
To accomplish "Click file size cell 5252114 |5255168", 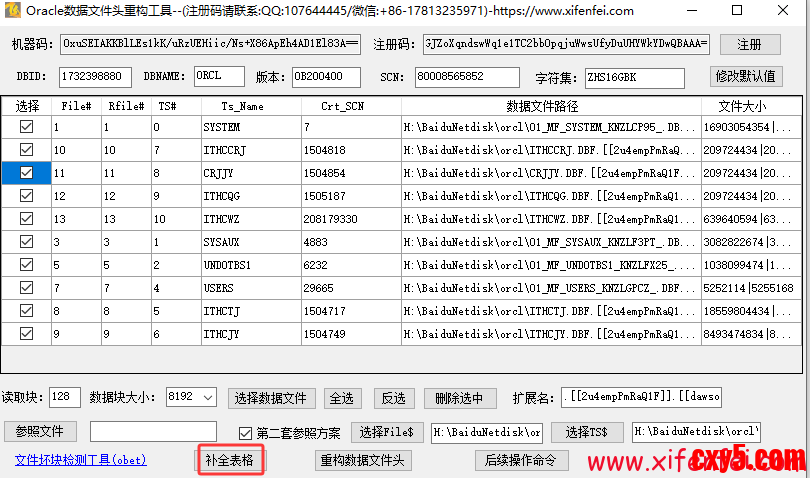I will (752, 288).
